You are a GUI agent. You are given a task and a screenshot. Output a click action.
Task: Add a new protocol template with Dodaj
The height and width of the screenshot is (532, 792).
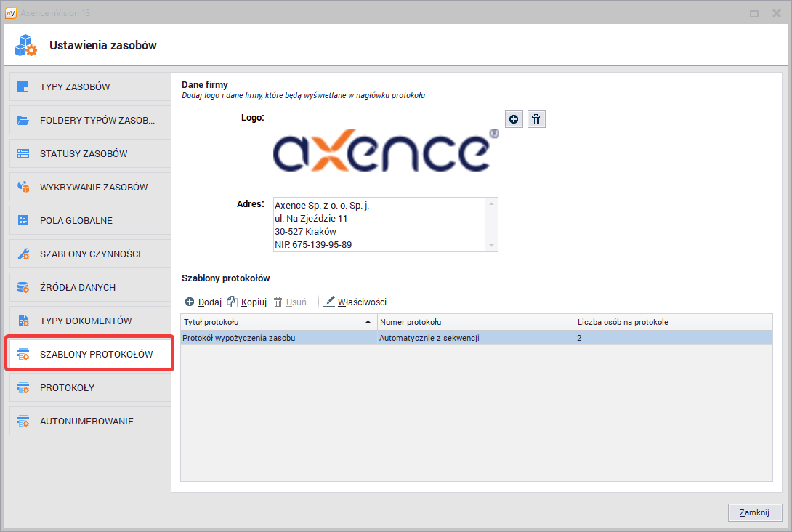(x=203, y=302)
